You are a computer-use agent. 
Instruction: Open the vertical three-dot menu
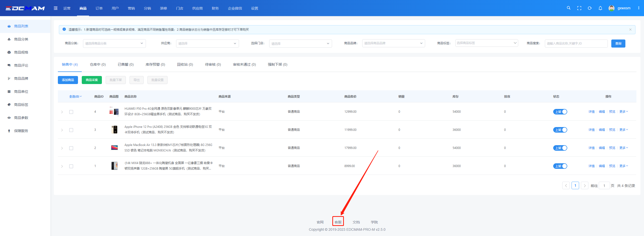638,8
